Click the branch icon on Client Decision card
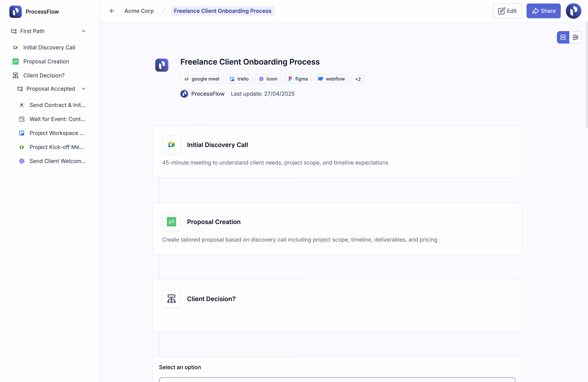This screenshot has width=588, height=382. click(x=171, y=299)
